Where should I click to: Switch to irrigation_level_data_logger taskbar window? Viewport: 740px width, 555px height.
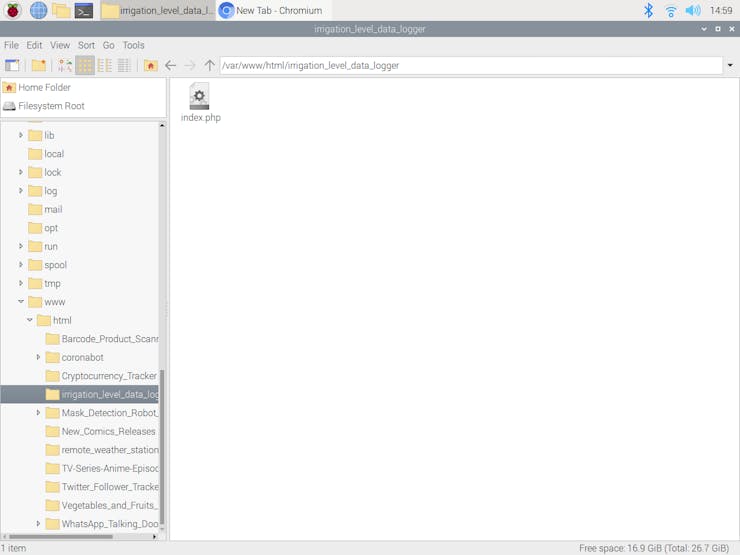pos(158,10)
